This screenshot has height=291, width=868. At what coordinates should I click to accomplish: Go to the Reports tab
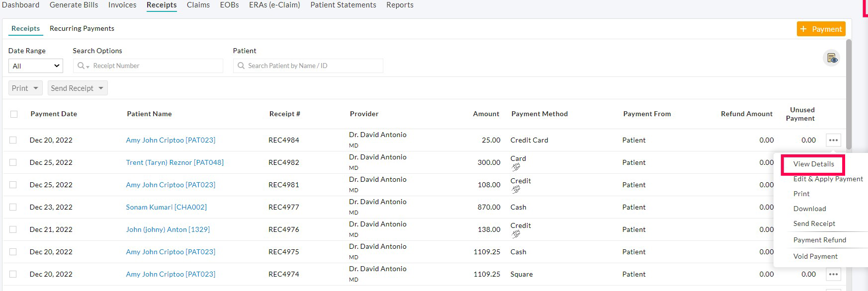[400, 5]
